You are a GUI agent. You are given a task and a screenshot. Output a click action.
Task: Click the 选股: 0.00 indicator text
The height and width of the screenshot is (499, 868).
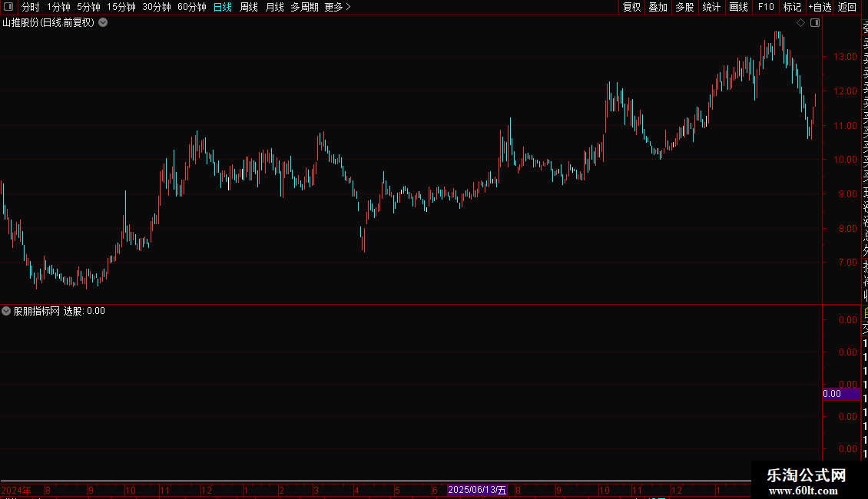84,311
